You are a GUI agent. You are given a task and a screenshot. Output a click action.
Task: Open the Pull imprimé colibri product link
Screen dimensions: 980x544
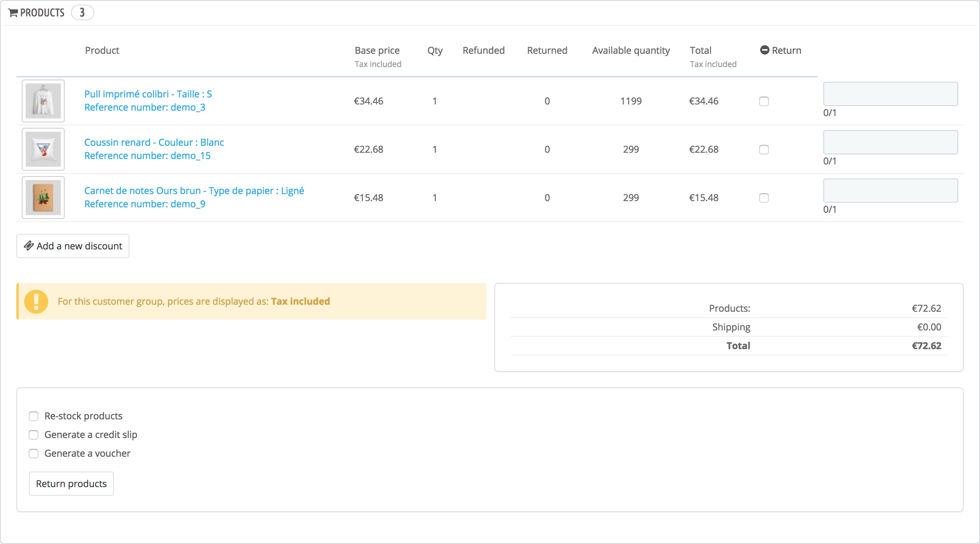(148, 94)
